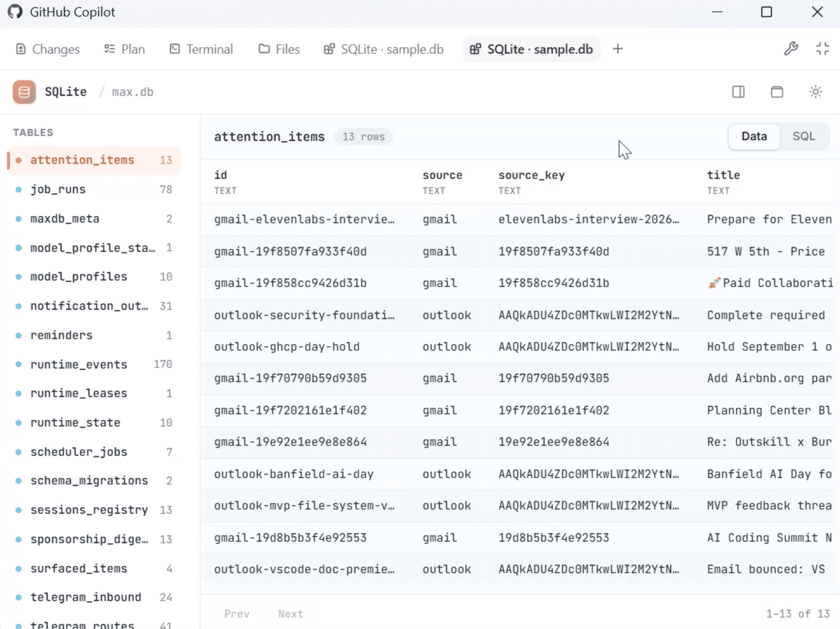Click the 13 rows badge
The height and width of the screenshot is (629, 840).
(363, 137)
